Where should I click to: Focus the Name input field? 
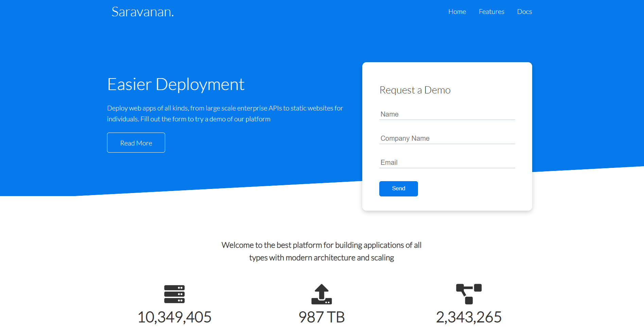[447, 115]
